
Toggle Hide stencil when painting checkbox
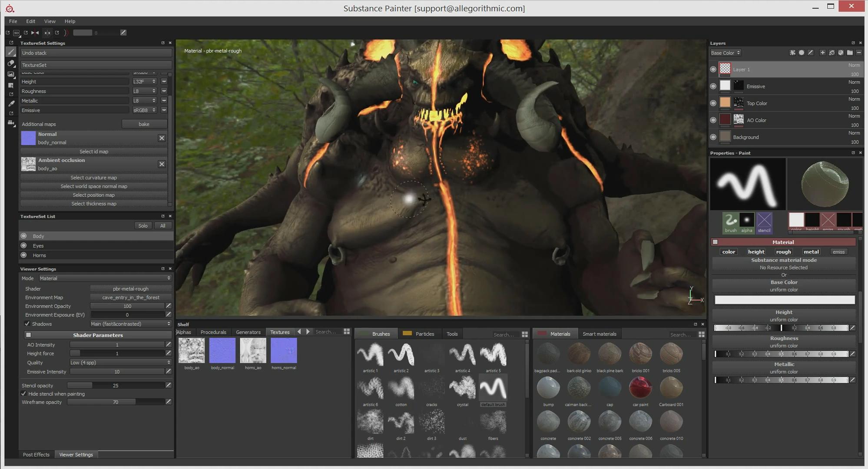point(23,394)
